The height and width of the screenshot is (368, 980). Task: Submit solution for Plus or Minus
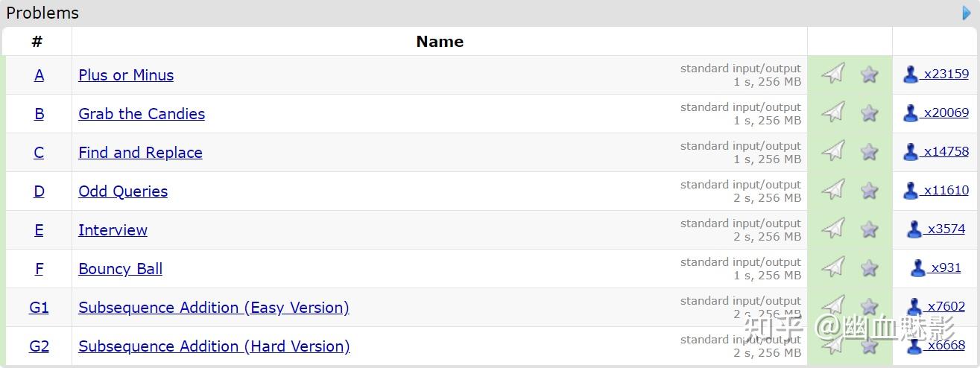833,74
